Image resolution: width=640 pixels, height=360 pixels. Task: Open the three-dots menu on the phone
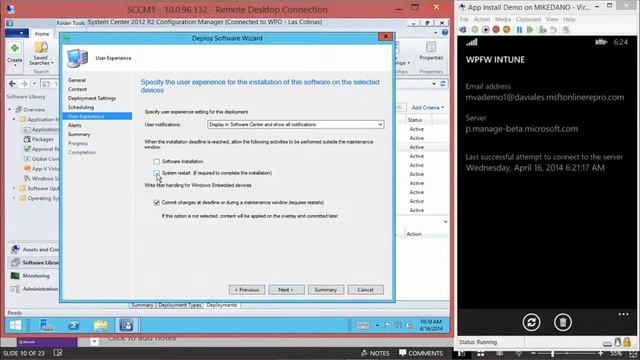tap(623, 314)
